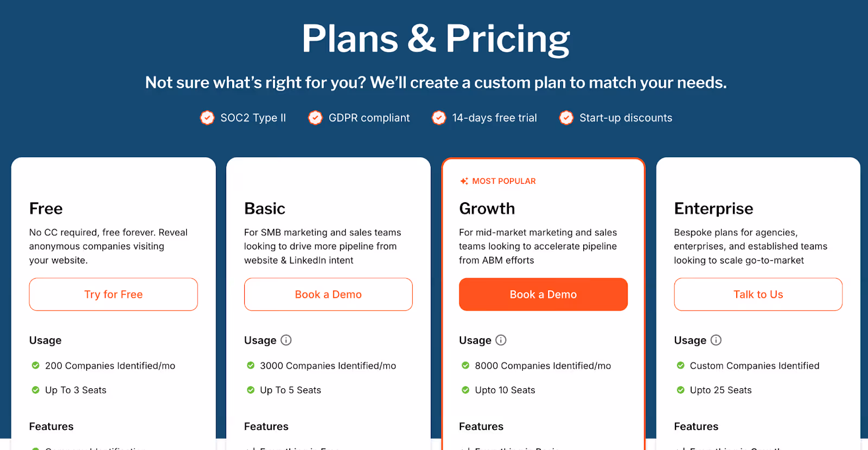Click the orange Book a Demo Growth button

pyautogui.click(x=543, y=294)
